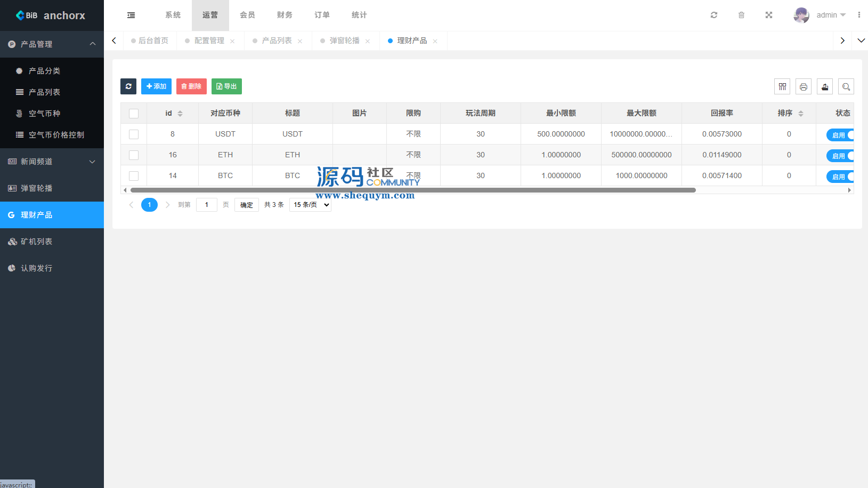
Task: Click the page number input field
Action: (207, 205)
